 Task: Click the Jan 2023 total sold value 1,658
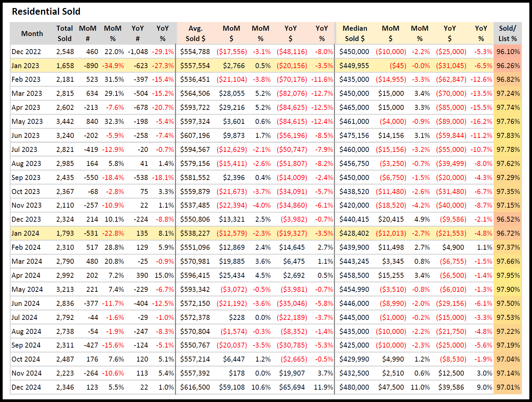pyautogui.click(x=65, y=66)
